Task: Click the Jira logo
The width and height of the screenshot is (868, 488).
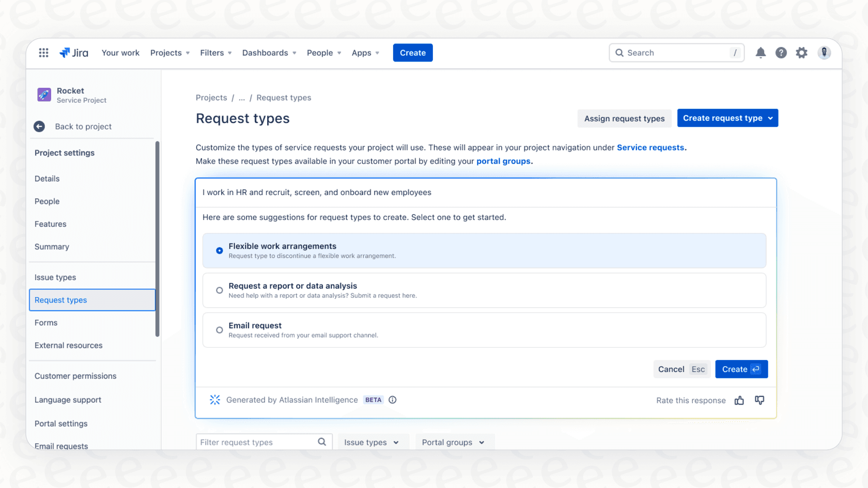Action: tap(74, 52)
